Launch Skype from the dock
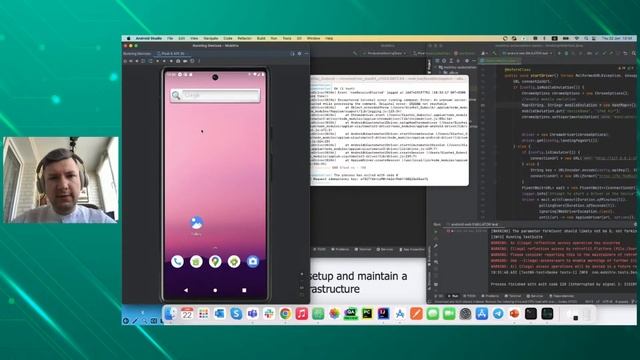This screenshot has width=640, height=360. (x=236, y=313)
